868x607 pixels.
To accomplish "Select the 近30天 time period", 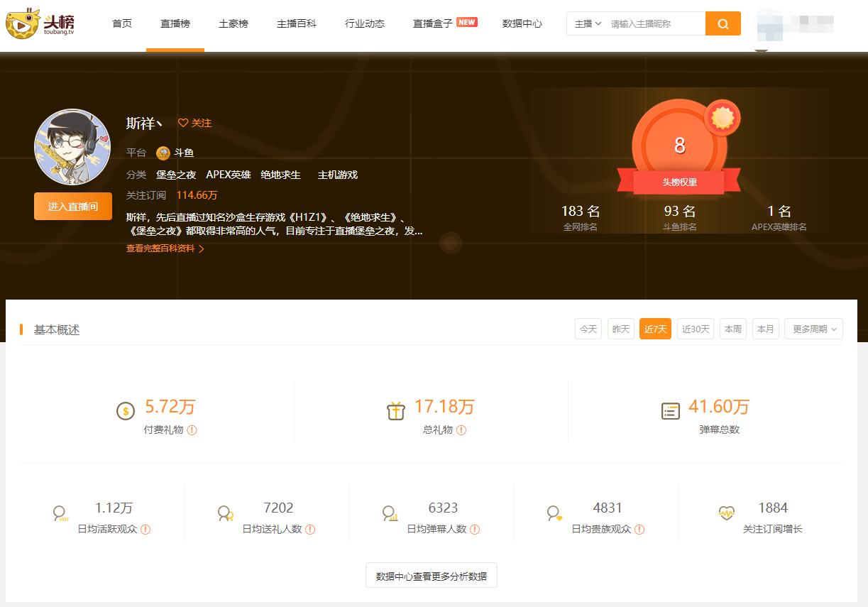I will pyautogui.click(x=695, y=328).
